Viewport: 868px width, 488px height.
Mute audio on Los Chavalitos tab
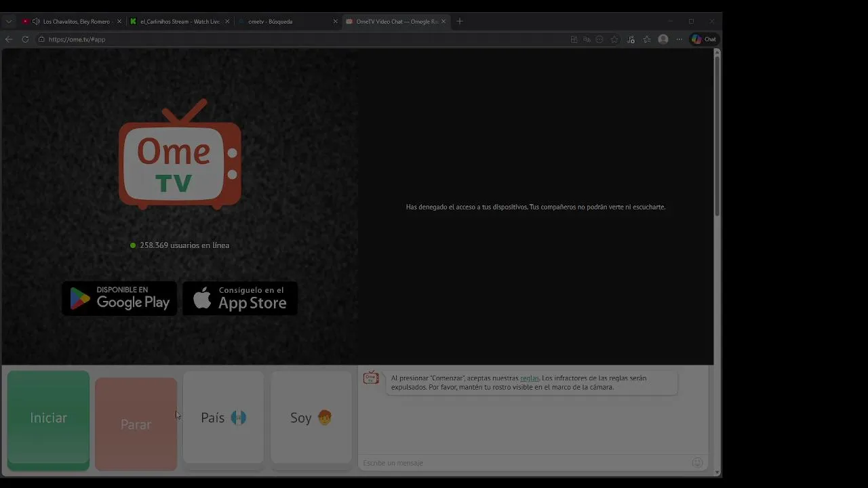click(x=36, y=22)
